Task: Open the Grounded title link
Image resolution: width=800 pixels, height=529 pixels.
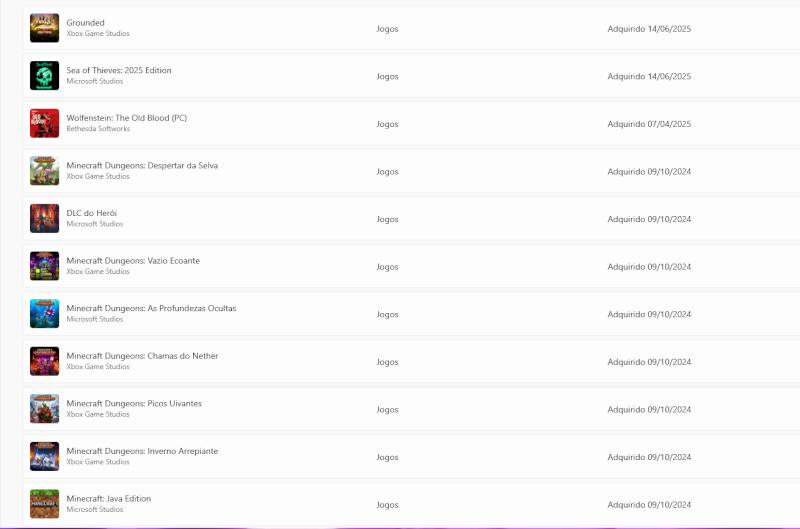Action: click(x=85, y=23)
